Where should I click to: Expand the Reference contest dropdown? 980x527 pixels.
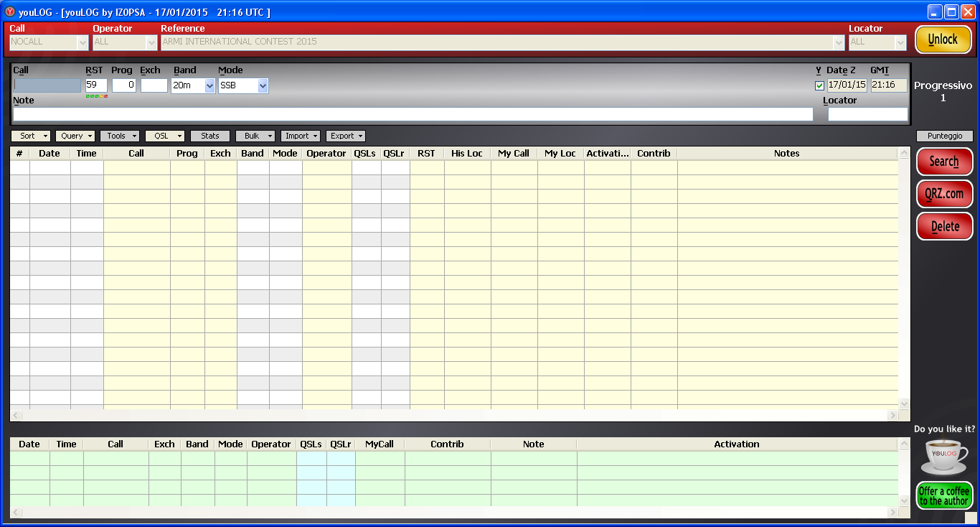coord(839,42)
